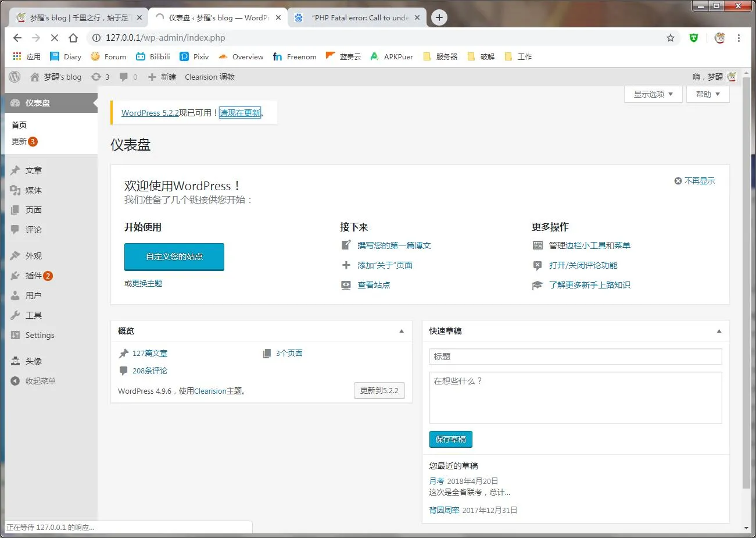Click the 标题 field in 快速草稿

pos(575,357)
